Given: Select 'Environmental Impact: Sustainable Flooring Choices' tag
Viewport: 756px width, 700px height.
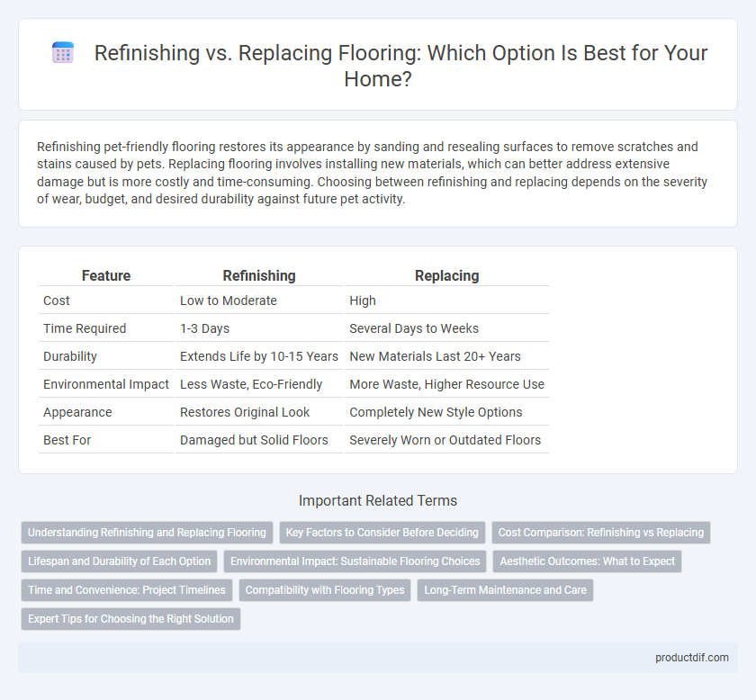Looking at the screenshot, I should pos(355,561).
